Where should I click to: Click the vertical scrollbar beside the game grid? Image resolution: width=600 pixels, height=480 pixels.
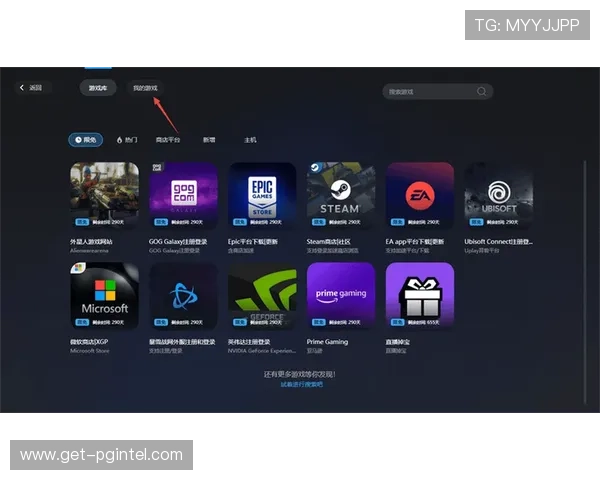[585, 282]
